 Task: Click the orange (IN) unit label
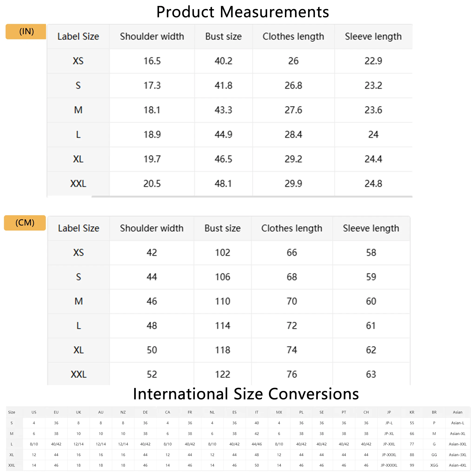point(26,32)
